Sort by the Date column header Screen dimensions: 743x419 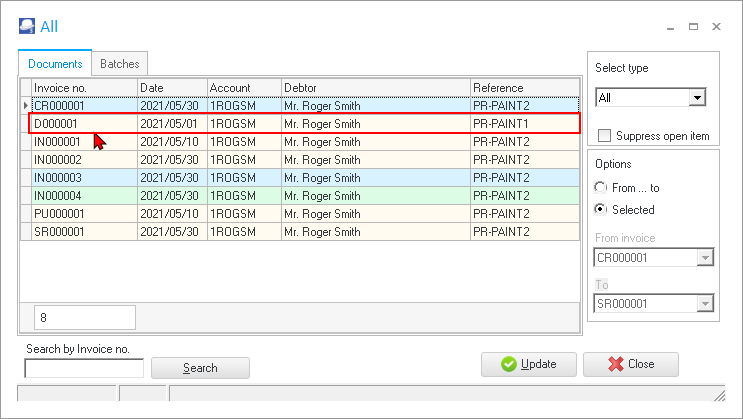(x=172, y=88)
